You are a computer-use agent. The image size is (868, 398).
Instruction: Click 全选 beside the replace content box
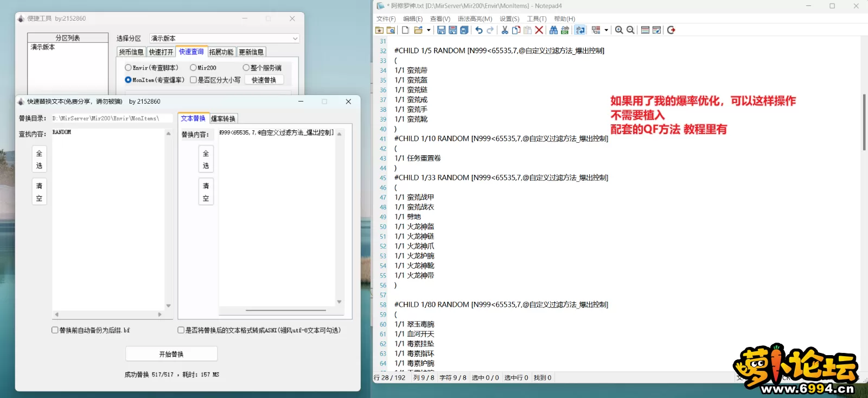[x=206, y=160]
